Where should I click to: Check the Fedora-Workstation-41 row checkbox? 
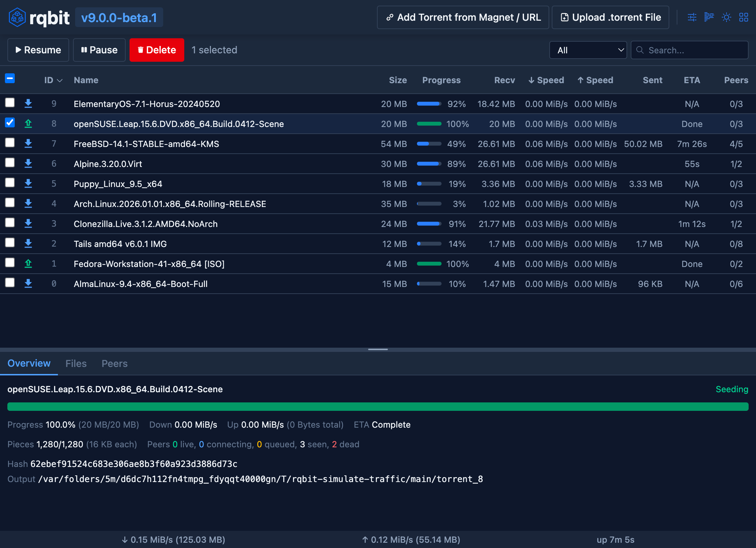[10, 263]
